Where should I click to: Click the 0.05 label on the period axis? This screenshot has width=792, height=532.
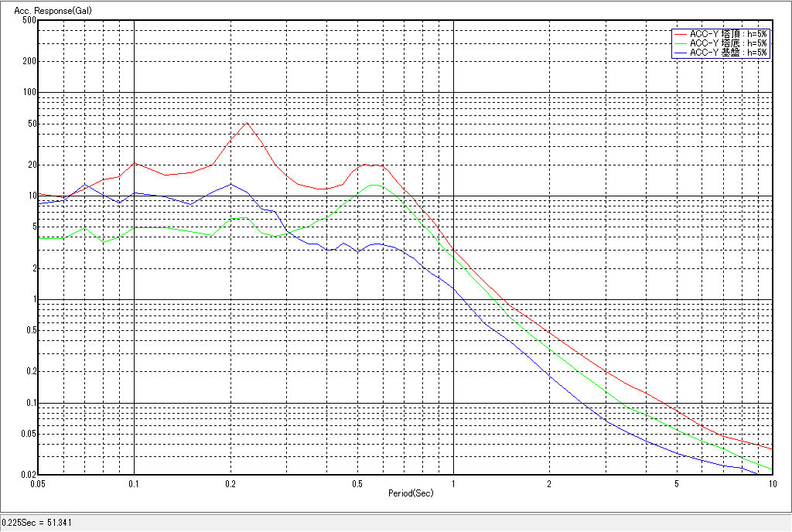(37, 484)
